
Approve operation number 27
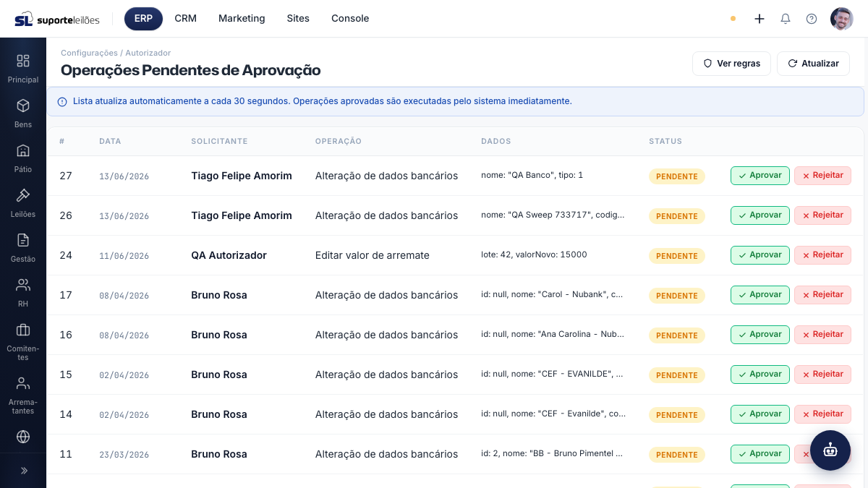760,176
